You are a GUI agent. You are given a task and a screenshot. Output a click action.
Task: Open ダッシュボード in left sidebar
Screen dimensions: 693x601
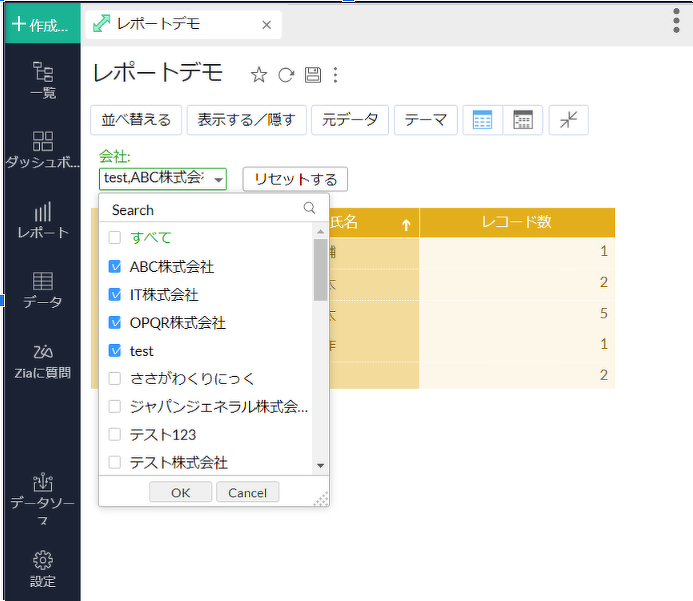(x=43, y=150)
